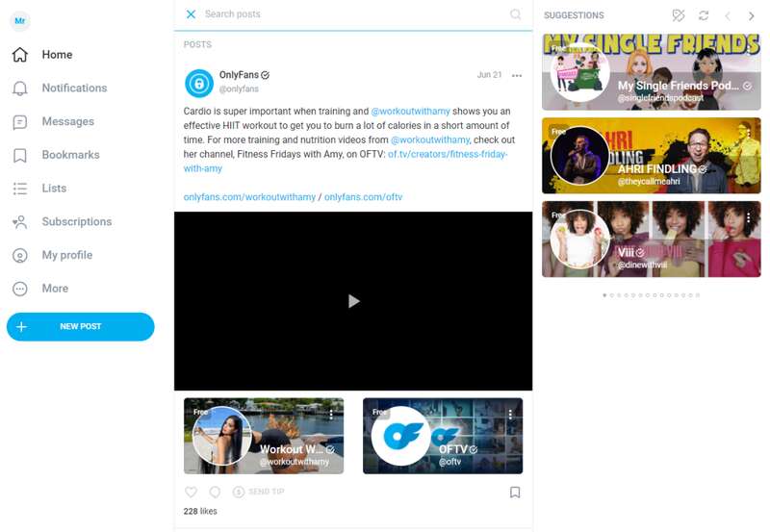Create a post with NEW POST button

[81, 326]
